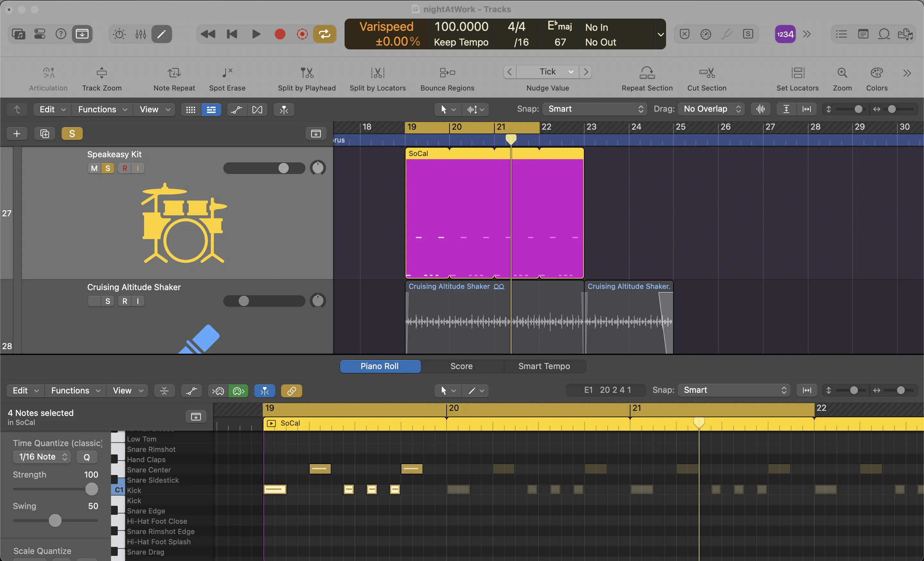The height and width of the screenshot is (561, 924).
Task: Drag the Swing strength slider
Action: [x=55, y=520]
